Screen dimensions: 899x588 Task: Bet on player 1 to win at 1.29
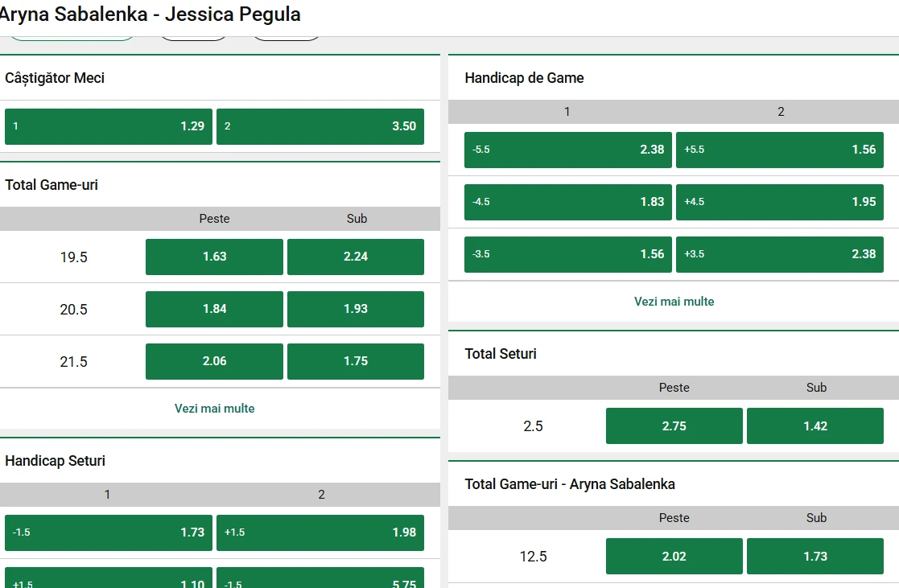pyautogui.click(x=109, y=126)
